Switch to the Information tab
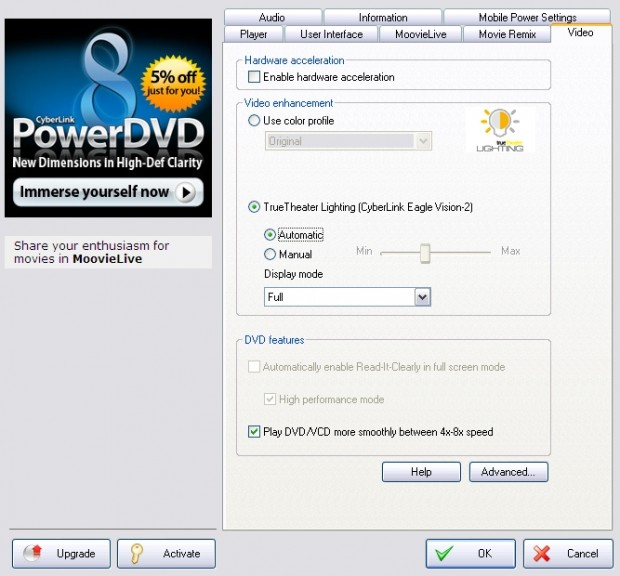The height and width of the screenshot is (576, 620). [x=383, y=17]
